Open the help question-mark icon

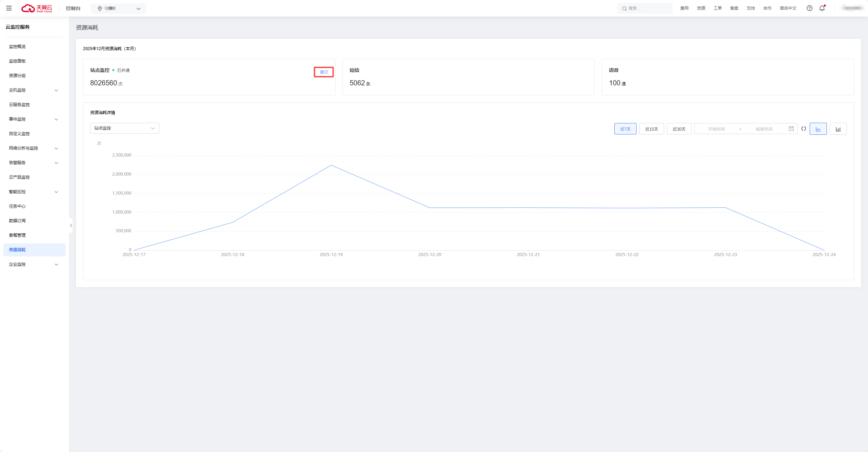click(809, 8)
